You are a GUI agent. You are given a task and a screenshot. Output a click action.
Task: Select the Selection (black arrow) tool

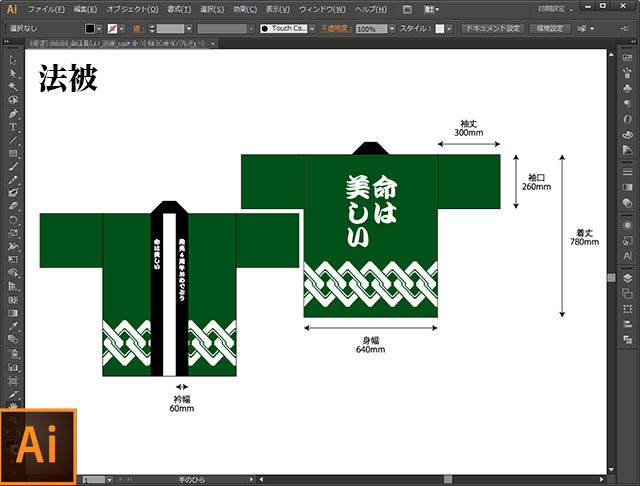[x=13, y=60]
